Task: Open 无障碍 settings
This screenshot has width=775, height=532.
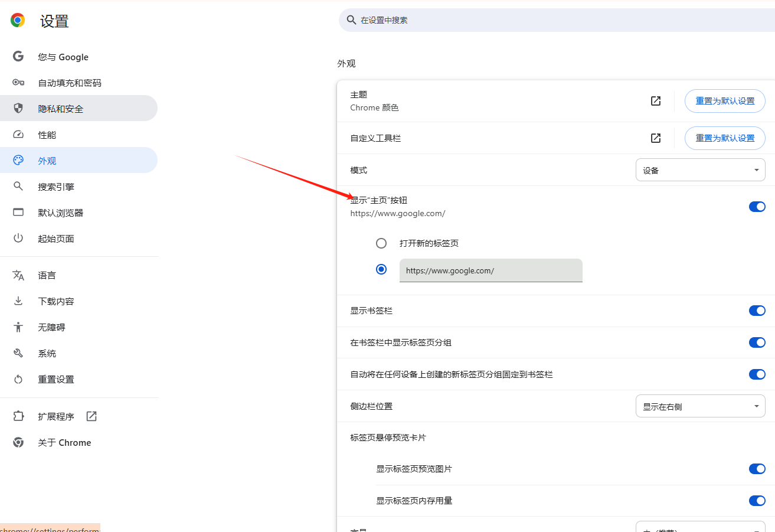Action: tap(79, 327)
